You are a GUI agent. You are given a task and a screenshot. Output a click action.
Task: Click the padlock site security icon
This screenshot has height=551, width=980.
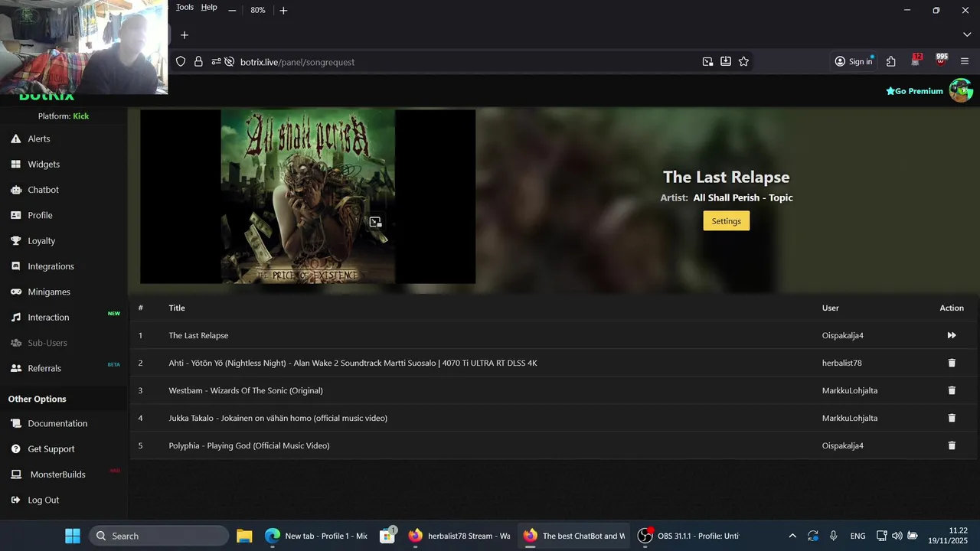(198, 62)
